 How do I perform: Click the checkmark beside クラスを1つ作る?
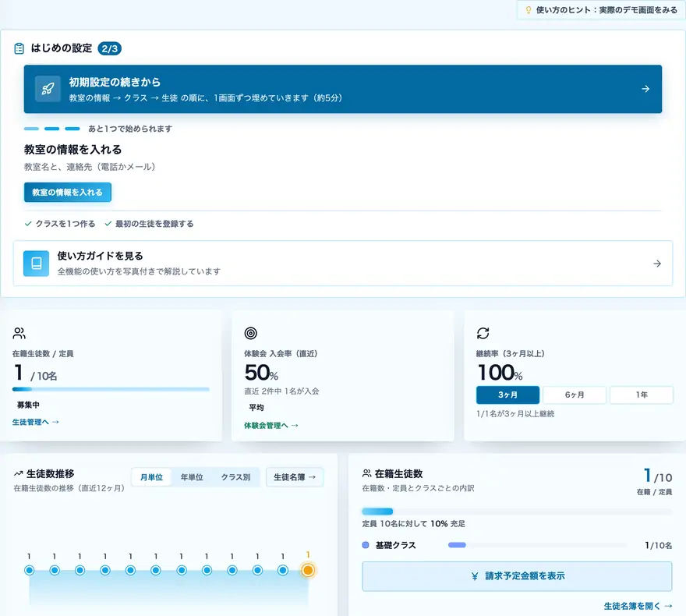click(x=28, y=224)
